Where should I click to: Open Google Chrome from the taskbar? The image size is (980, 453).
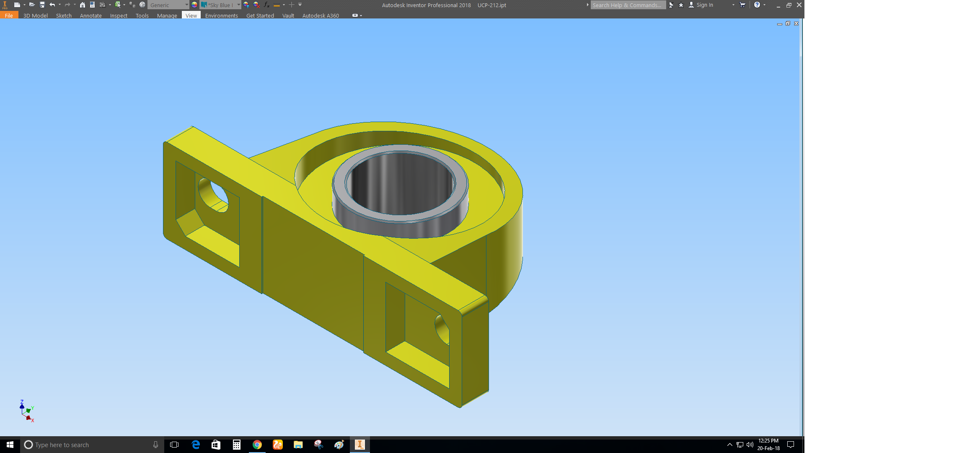(257, 445)
